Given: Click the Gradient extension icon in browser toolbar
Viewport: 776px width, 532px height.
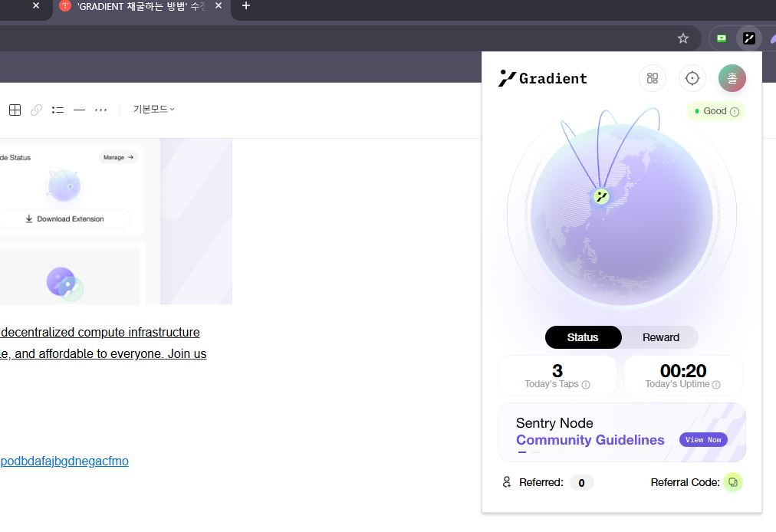Looking at the screenshot, I should click(749, 38).
